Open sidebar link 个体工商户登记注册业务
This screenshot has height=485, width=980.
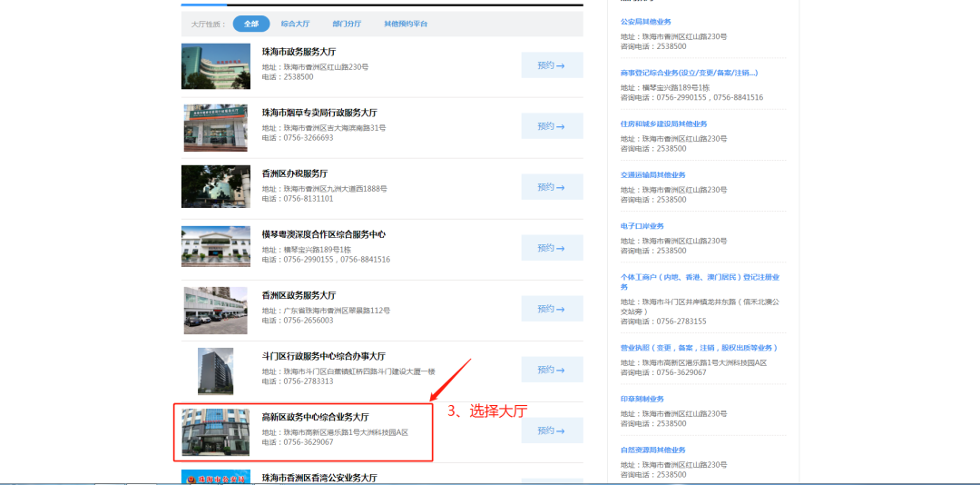[699, 282]
